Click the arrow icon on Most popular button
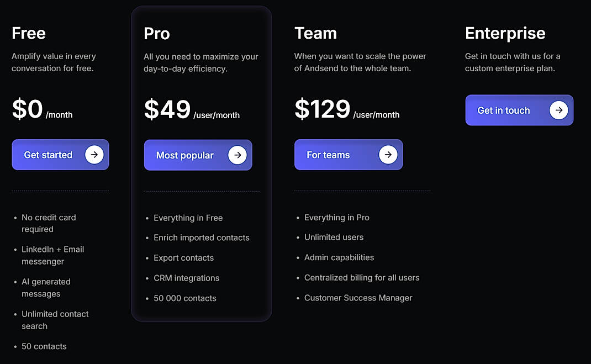The height and width of the screenshot is (364, 591). pyautogui.click(x=238, y=155)
